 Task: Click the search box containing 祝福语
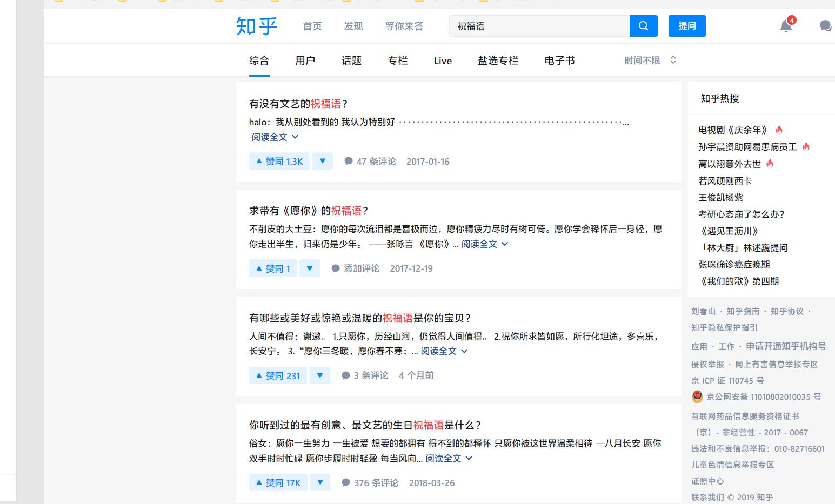539,26
